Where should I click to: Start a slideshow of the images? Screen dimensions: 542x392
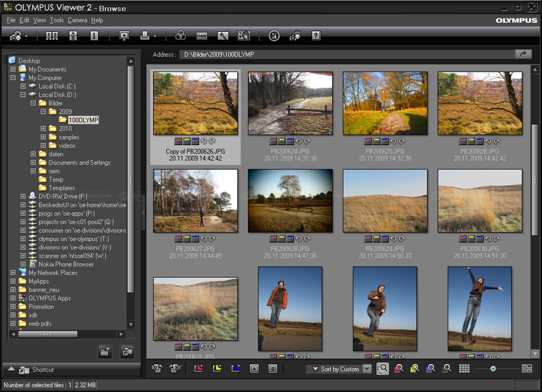[123, 36]
